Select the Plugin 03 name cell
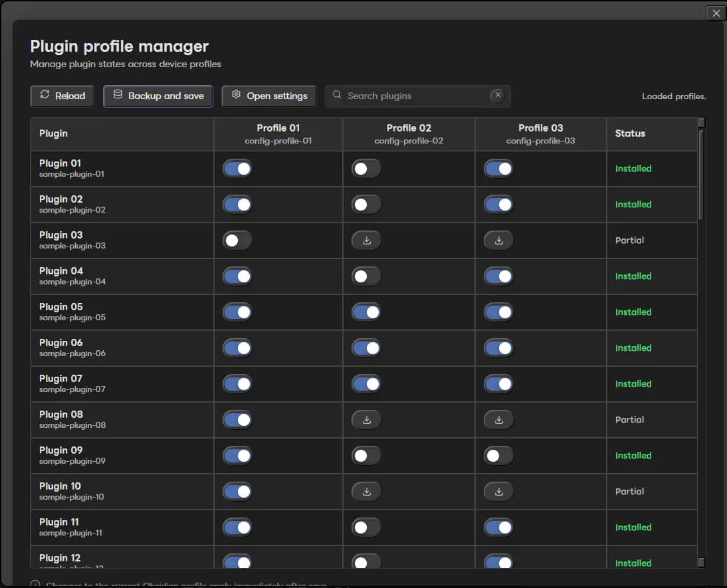The height and width of the screenshot is (588, 727). pyautogui.click(x=122, y=241)
